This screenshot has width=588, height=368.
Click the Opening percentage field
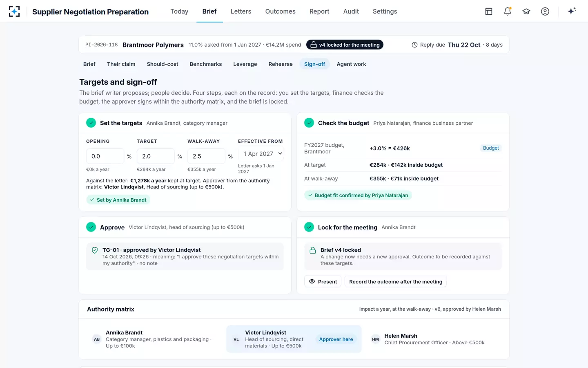pyautogui.click(x=105, y=156)
